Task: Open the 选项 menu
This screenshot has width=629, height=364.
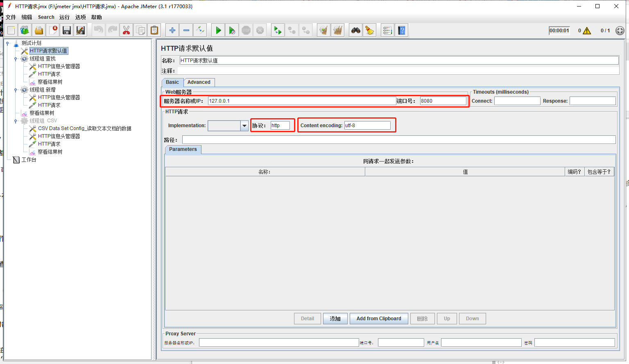Action: [81, 17]
